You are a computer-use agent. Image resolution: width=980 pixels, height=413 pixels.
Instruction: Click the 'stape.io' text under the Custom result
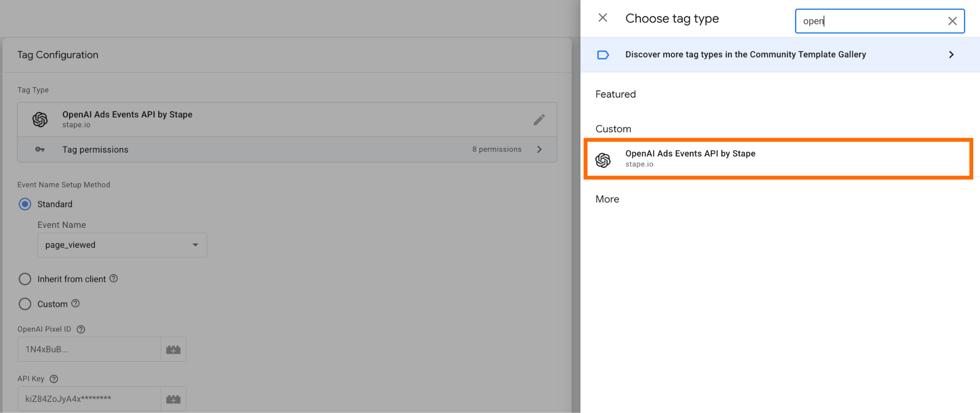[639, 164]
